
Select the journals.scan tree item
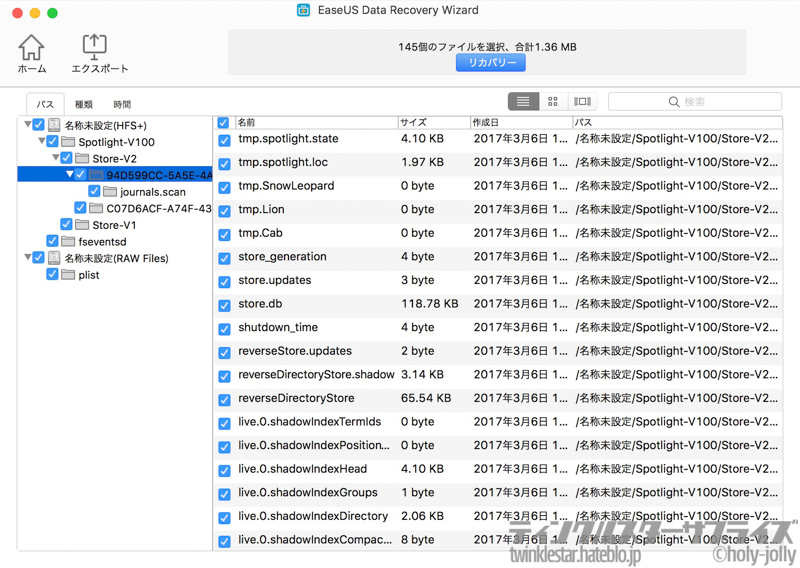(x=153, y=192)
